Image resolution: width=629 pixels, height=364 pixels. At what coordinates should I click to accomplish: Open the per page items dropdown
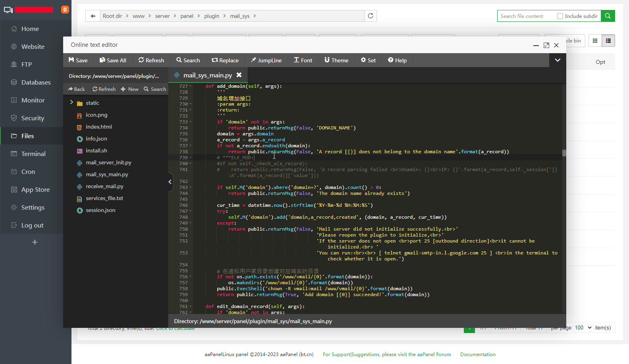[583, 327]
